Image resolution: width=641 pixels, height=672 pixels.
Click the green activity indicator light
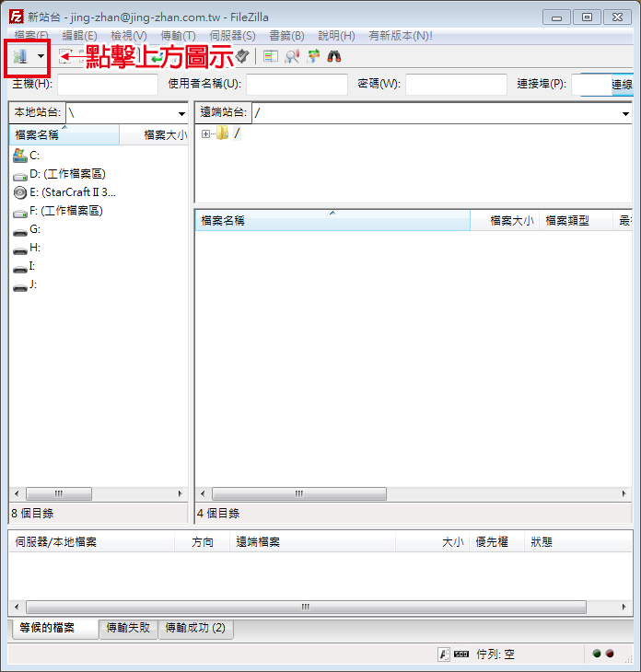click(597, 654)
